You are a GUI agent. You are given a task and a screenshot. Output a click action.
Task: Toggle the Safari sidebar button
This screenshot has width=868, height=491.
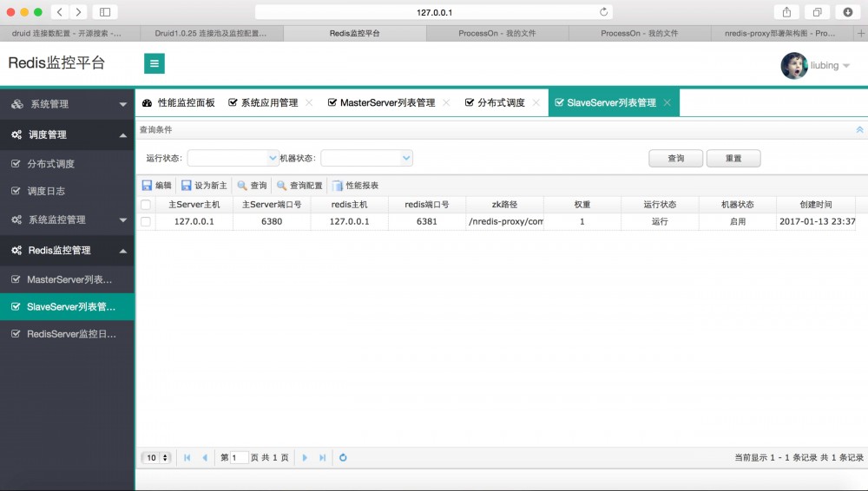click(105, 11)
